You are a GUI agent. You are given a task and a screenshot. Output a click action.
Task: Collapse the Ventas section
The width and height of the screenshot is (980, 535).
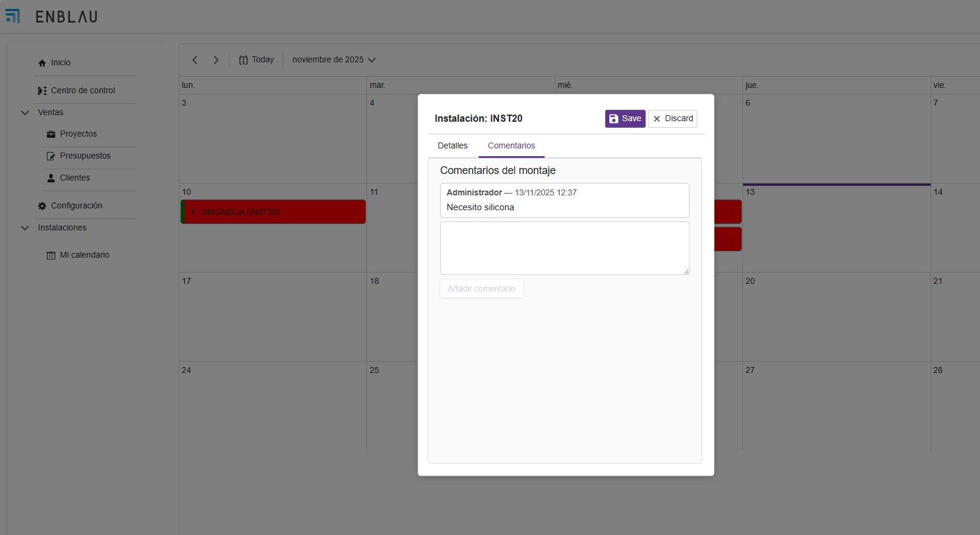pyautogui.click(x=25, y=113)
